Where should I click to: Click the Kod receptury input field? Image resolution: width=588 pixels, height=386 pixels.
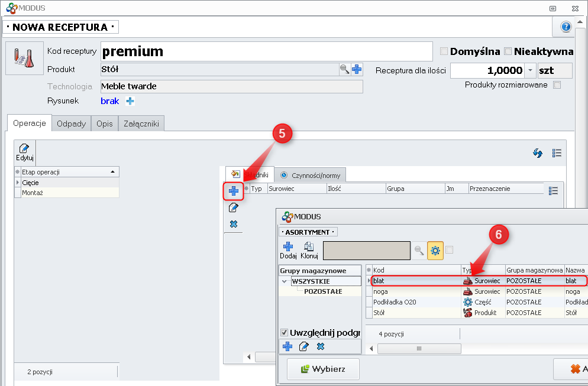click(x=266, y=51)
